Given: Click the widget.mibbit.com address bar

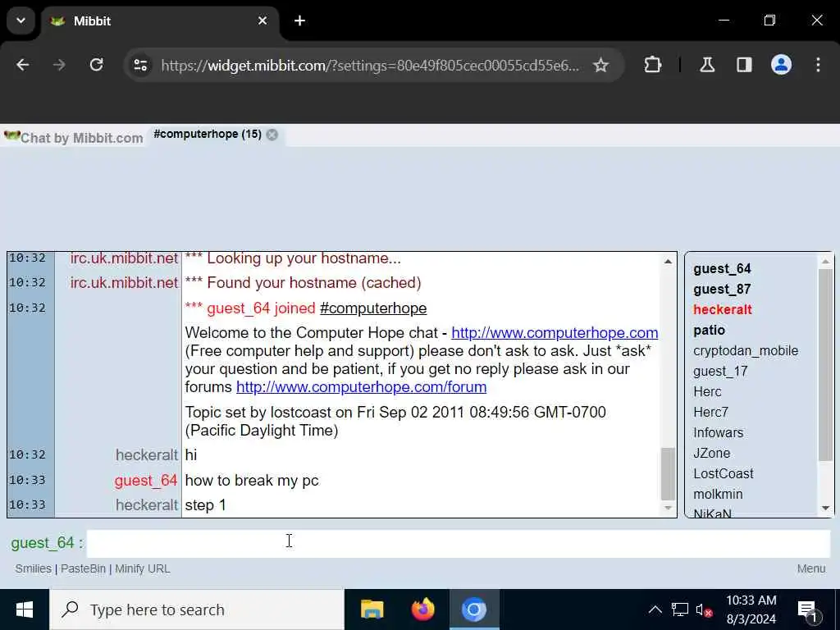Looking at the screenshot, I should tap(370, 66).
